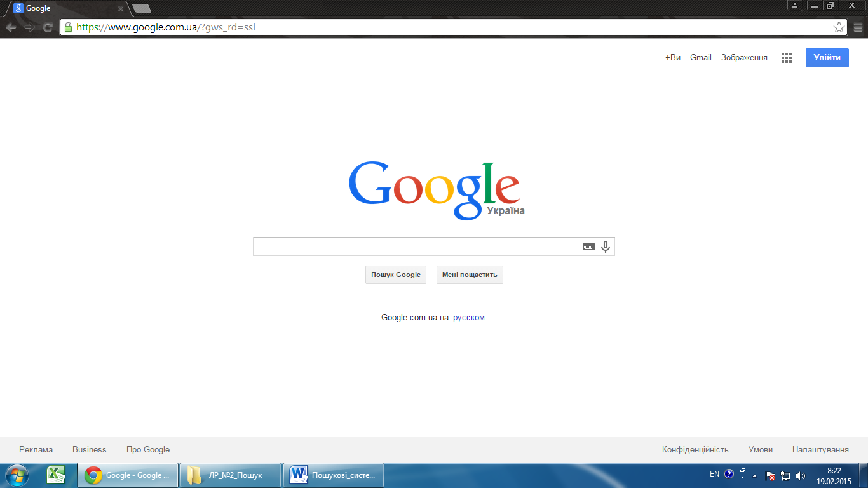Open the Business footer link
The height and width of the screenshot is (488, 868).
point(90,449)
